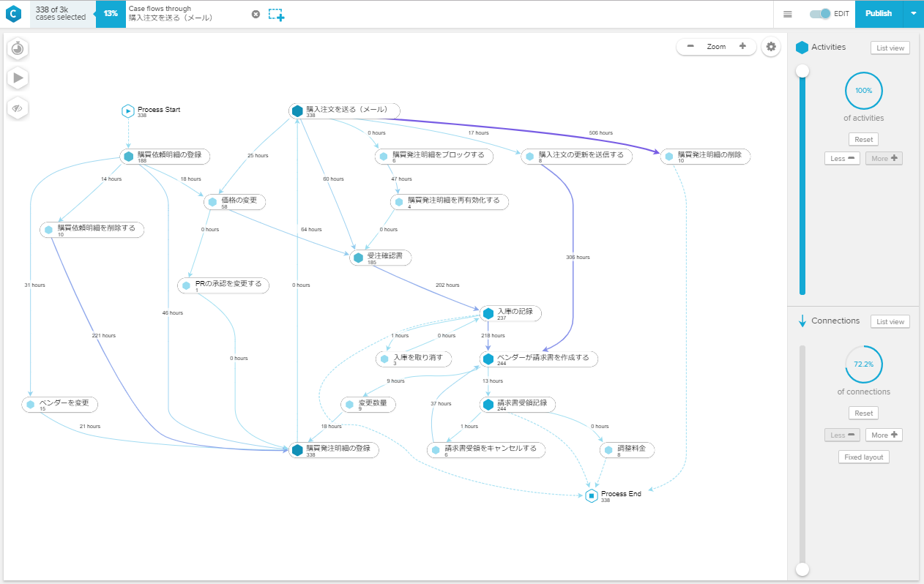Expand the Publish dropdown arrow

point(913,13)
